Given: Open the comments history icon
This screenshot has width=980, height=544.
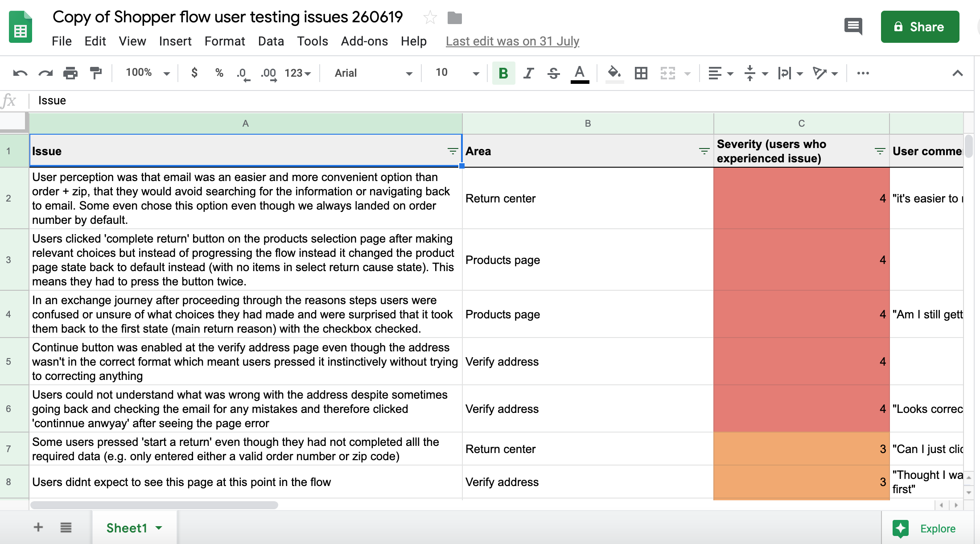Looking at the screenshot, I should coord(853,27).
